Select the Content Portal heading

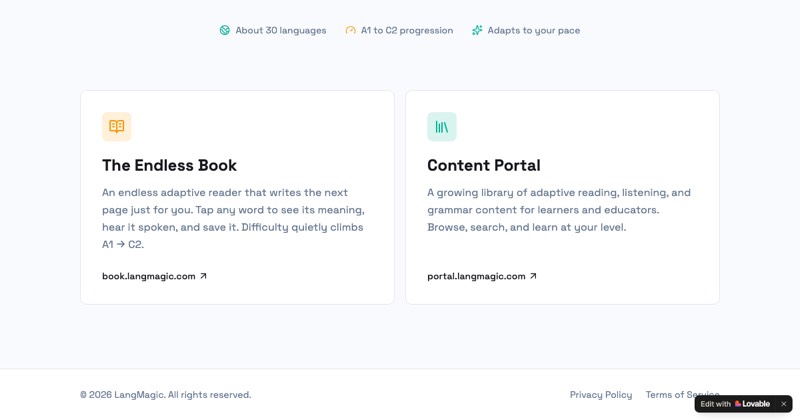484,165
